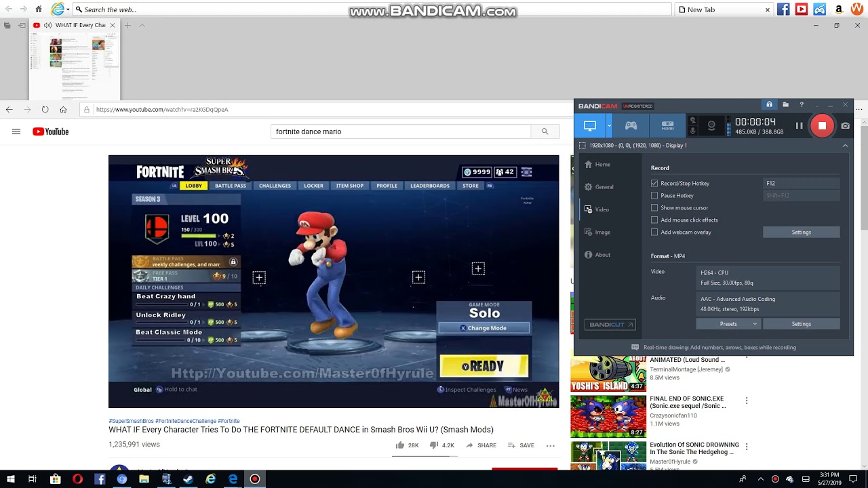
Task: Select Bandicam HDMI device recording mode
Action: (667, 125)
